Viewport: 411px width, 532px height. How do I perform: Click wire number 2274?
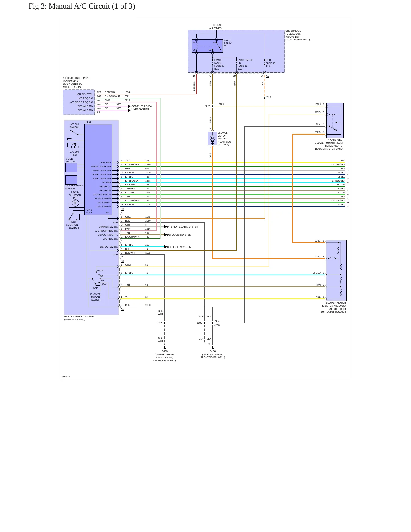[148, 189]
